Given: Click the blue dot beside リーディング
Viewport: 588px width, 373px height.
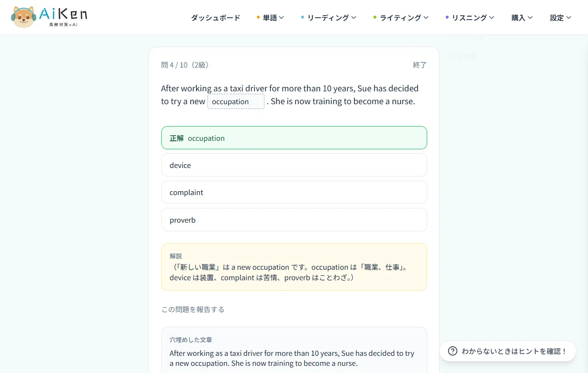Looking at the screenshot, I should point(303,18).
